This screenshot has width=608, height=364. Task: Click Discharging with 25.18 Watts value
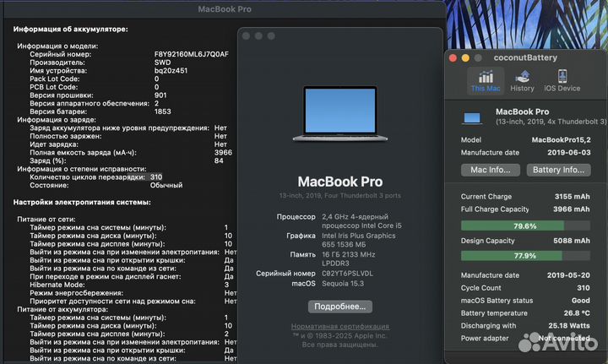coord(569,326)
